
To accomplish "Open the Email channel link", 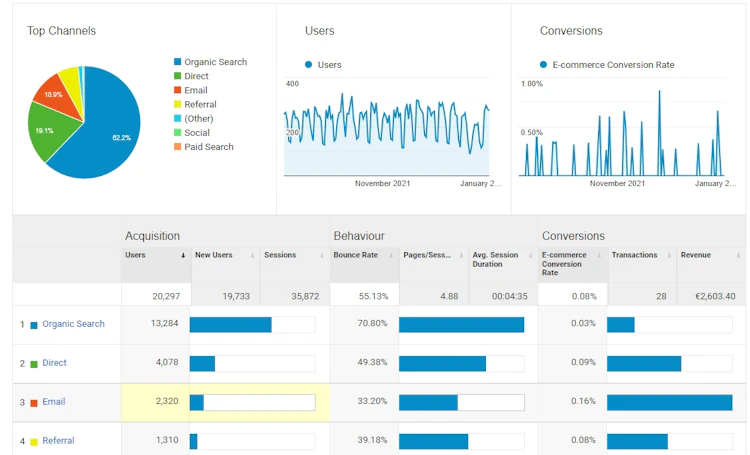I will click(54, 401).
